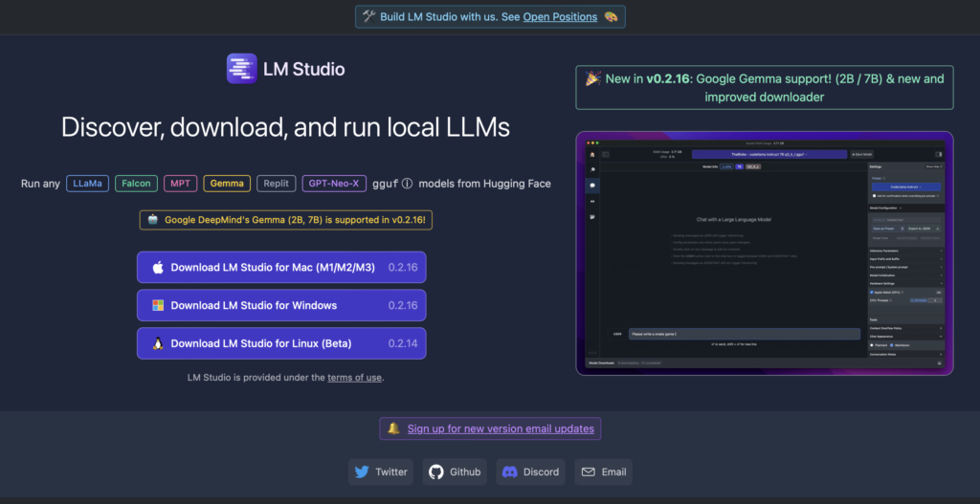
Task: Click the info icon next to gguf
Action: (x=407, y=184)
